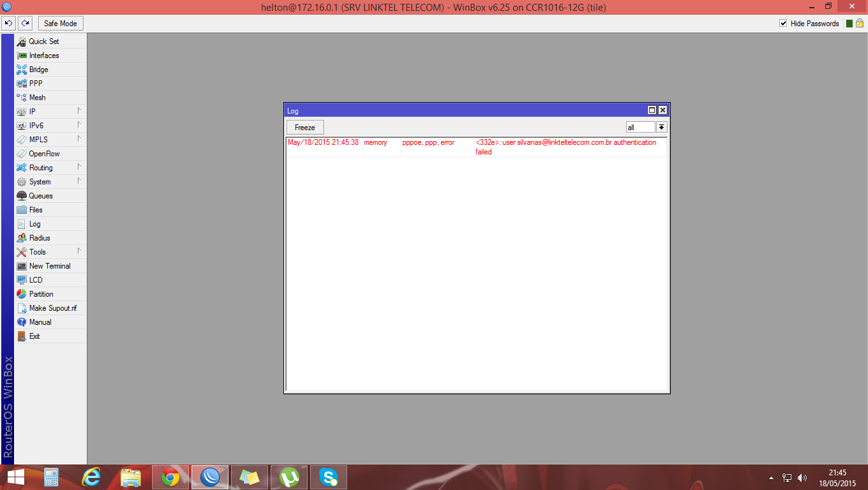Viewport: 868px width, 490px height.
Task: Choose Make Supout.rif in the sidebar
Action: click(x=50, y=308)
